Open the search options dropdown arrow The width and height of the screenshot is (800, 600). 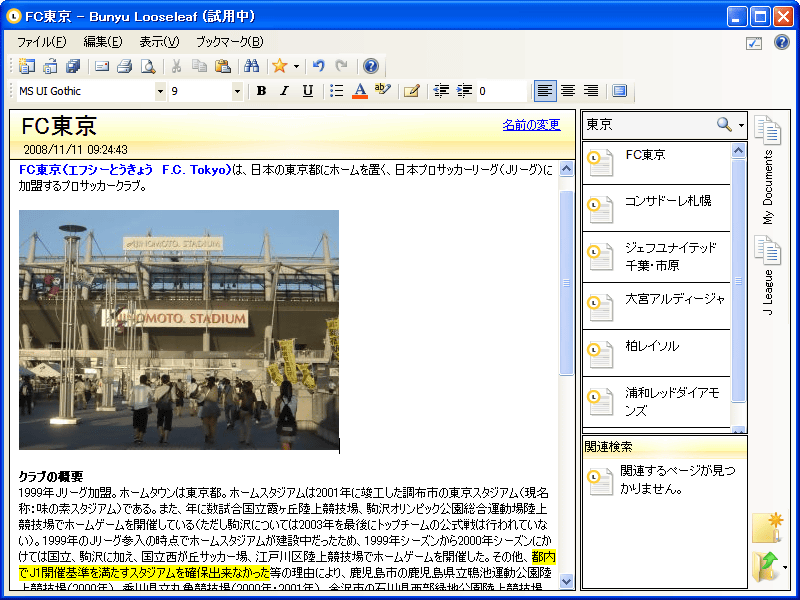click(741, 125)
